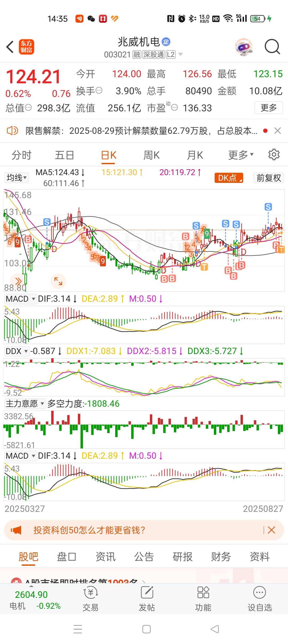Image resolution: width=288 pixels, height=644 pixels.
Task: Open the 股吧 tab
Action: [x=28, y=557]
